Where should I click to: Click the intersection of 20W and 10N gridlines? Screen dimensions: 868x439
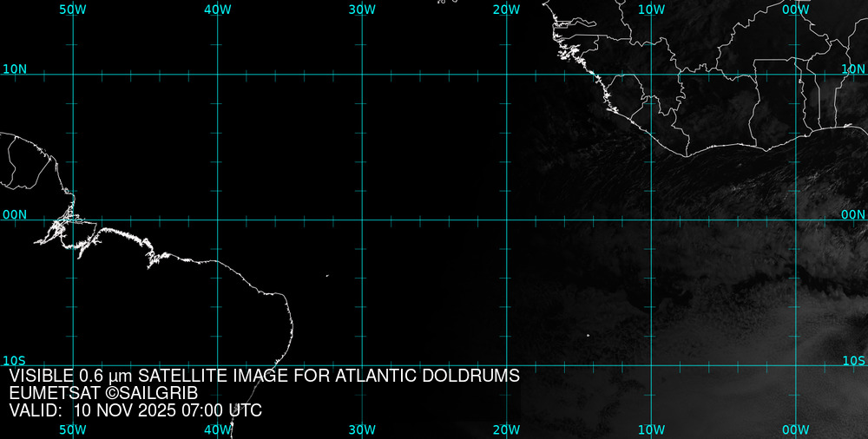pos(507,75)
